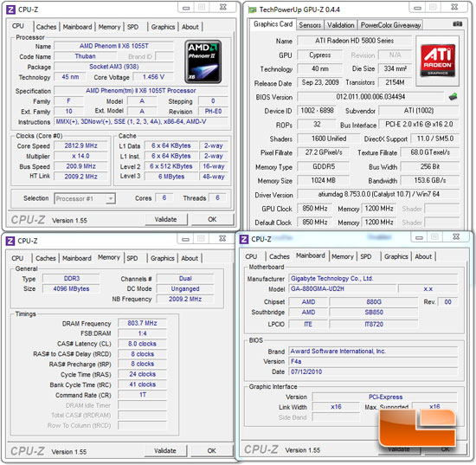Open SPD tab in top CPU-Z window
This screenshot has width=476, height=465.
(132, 27)
